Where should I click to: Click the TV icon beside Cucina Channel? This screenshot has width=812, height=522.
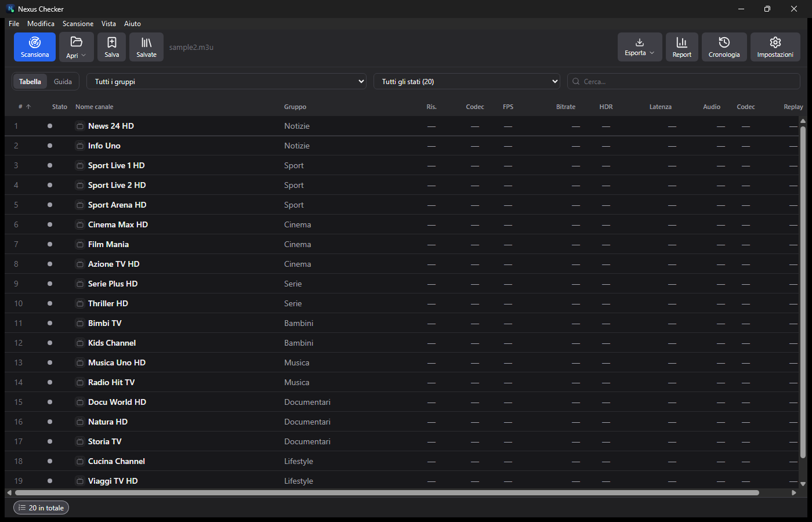(x=80, y=461)
